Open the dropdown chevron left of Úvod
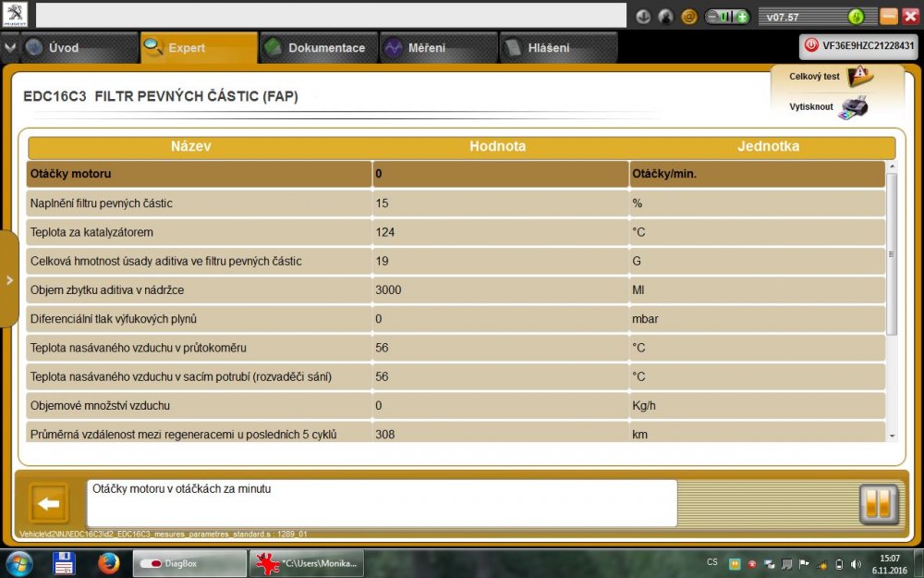 (9, 47)
